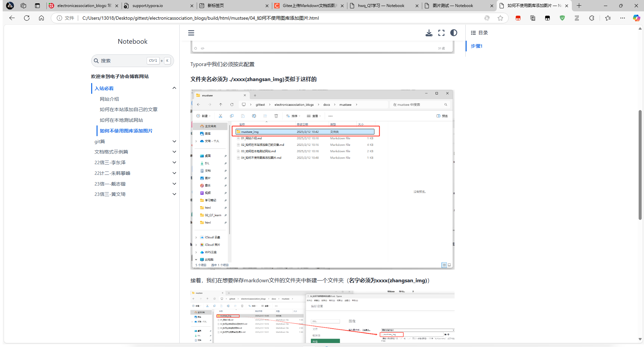Expand the 文档格式示例篇 section
The height and width of the screenshot is (347, 644).
pos(174,152)
